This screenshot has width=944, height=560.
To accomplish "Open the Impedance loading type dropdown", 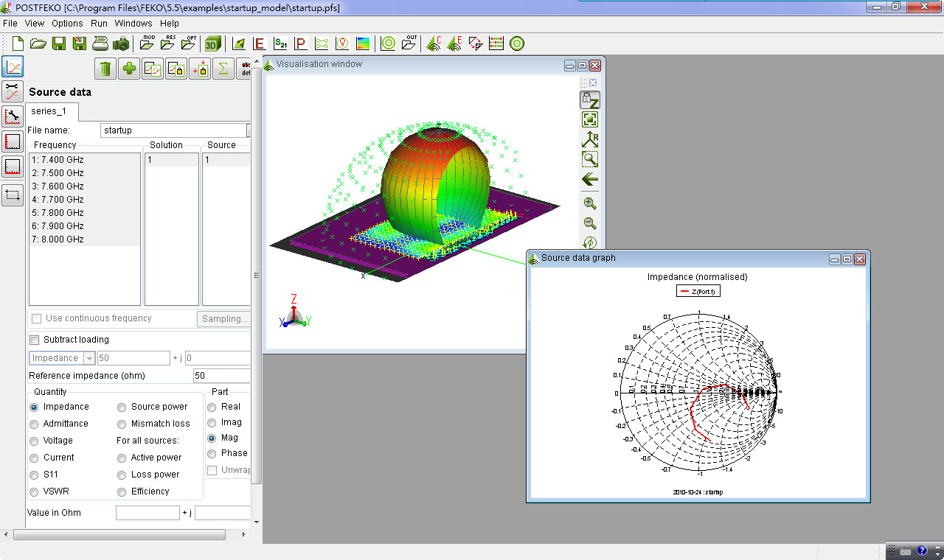I will [63, 358].
